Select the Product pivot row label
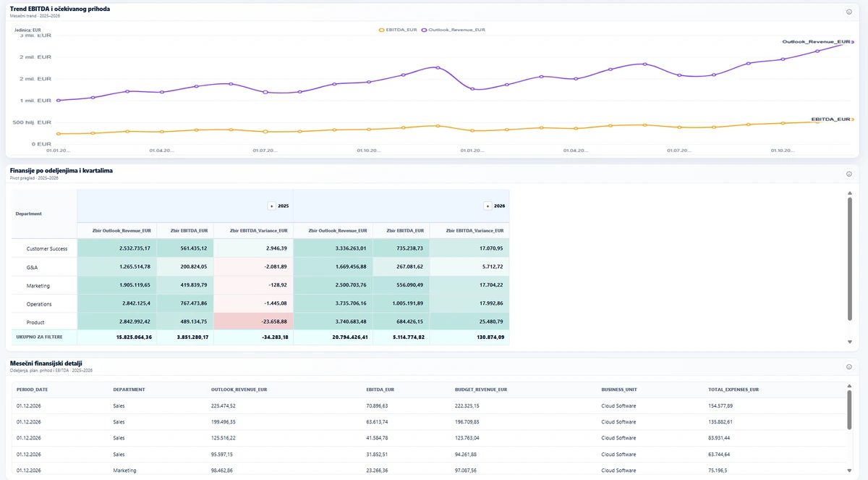Image resolution: width=868 pixels, height=480 pixels. coord(36,322)
